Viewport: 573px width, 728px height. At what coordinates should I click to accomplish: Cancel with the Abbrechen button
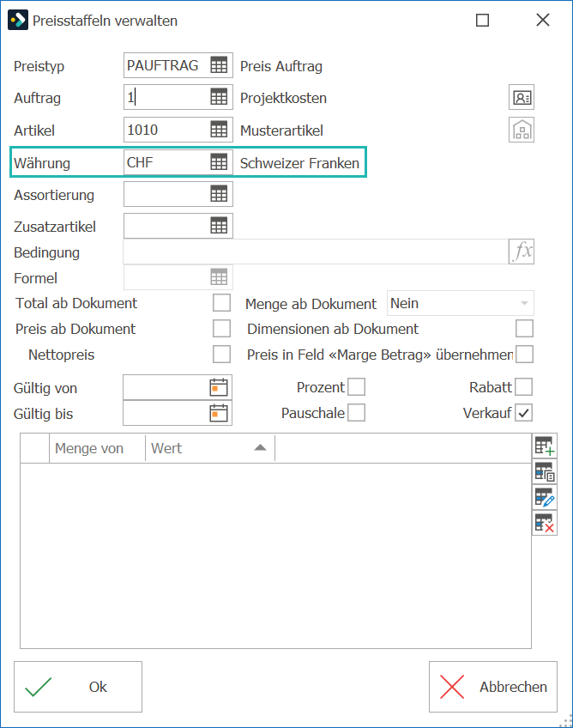coord(493,687)
